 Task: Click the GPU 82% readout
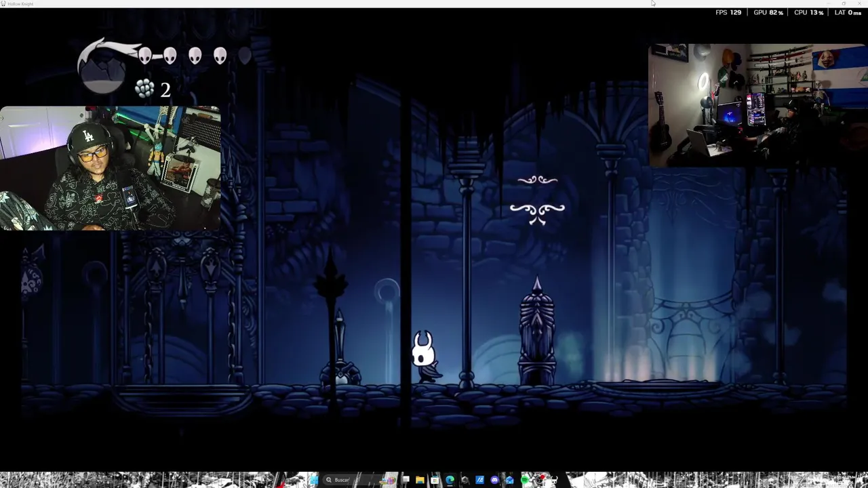pyautogui.click(x=768, y=12)
